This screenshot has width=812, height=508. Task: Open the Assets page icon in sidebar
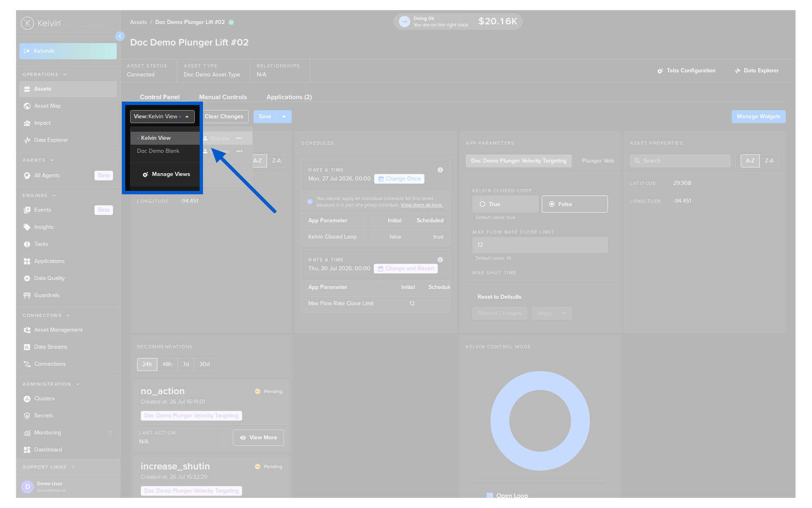[27, 89]
